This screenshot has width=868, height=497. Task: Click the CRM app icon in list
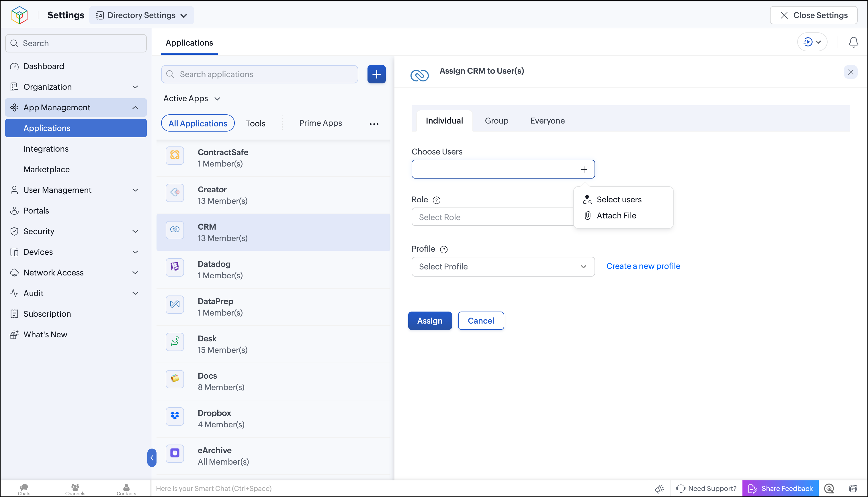click(x=175, y=230)
